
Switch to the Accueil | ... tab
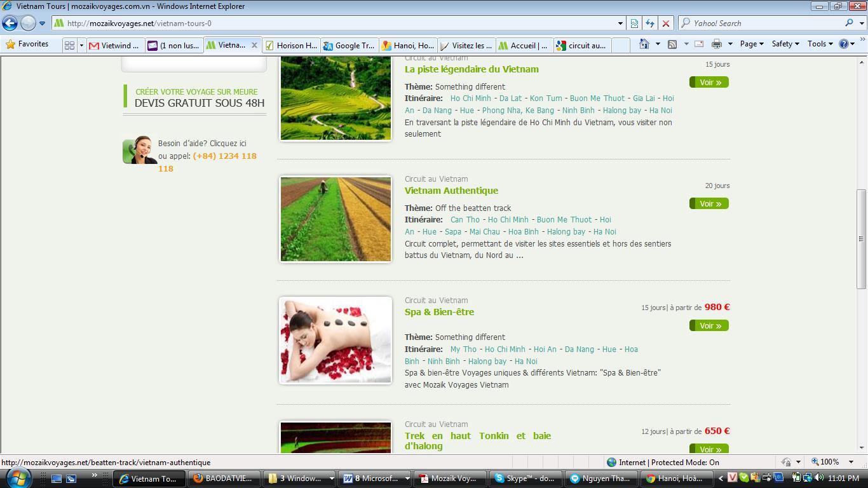click(524, 45)
